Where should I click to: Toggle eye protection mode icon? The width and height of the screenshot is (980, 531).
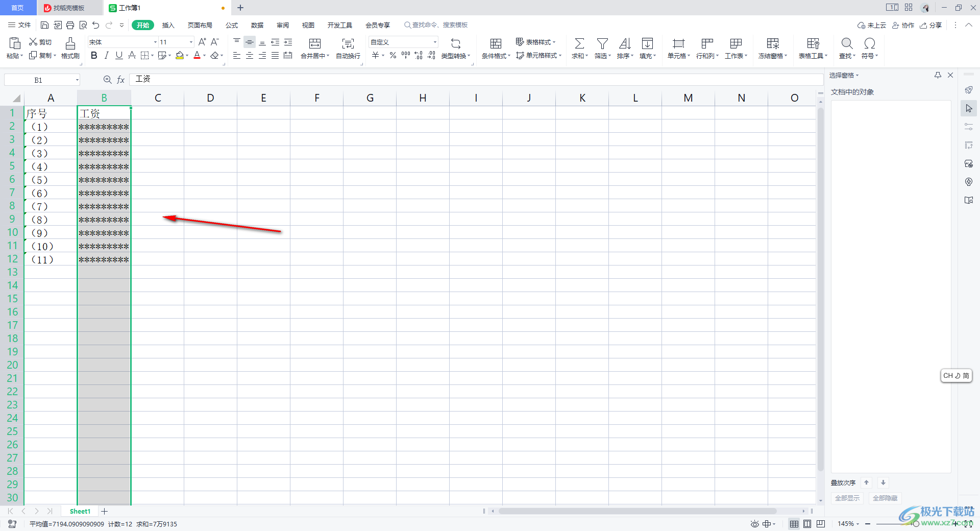(x=754, y=524)
